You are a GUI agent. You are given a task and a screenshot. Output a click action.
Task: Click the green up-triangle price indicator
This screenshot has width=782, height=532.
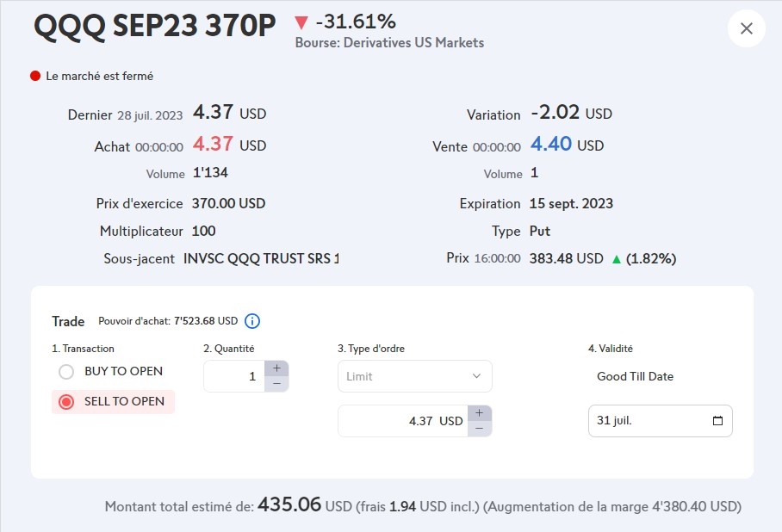(x=616, y=258)
